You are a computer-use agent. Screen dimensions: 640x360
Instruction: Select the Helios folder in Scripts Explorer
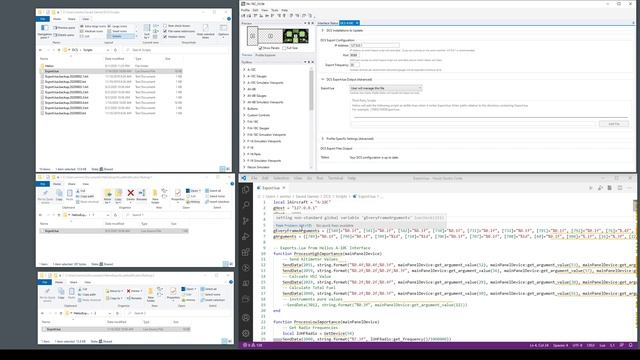click(49, 66)
